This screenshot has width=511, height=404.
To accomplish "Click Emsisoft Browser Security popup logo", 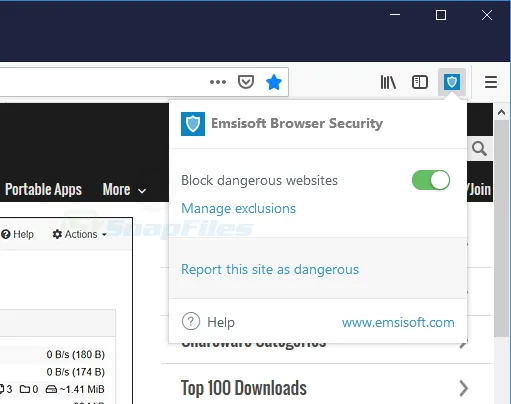I will click(193, 124).
